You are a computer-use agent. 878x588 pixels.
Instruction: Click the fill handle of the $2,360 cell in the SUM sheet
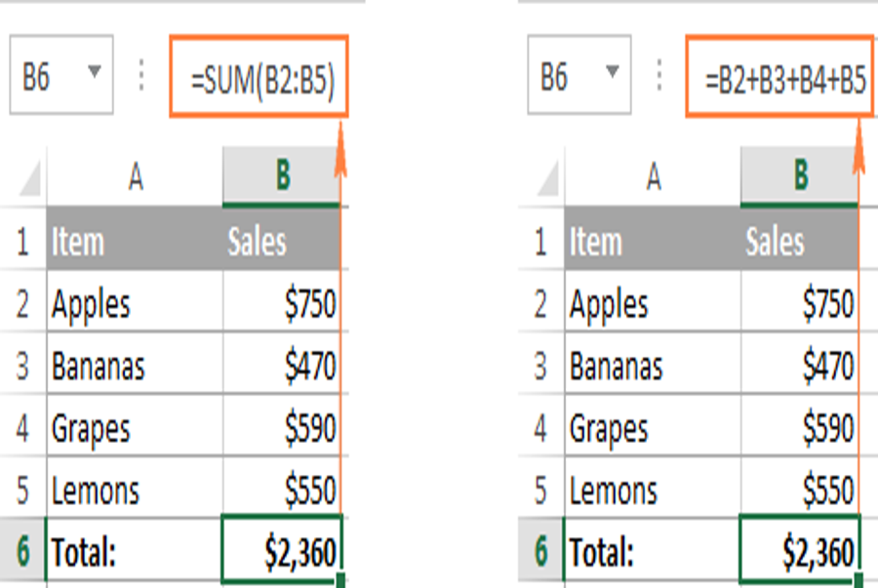(x=341, y=581)
